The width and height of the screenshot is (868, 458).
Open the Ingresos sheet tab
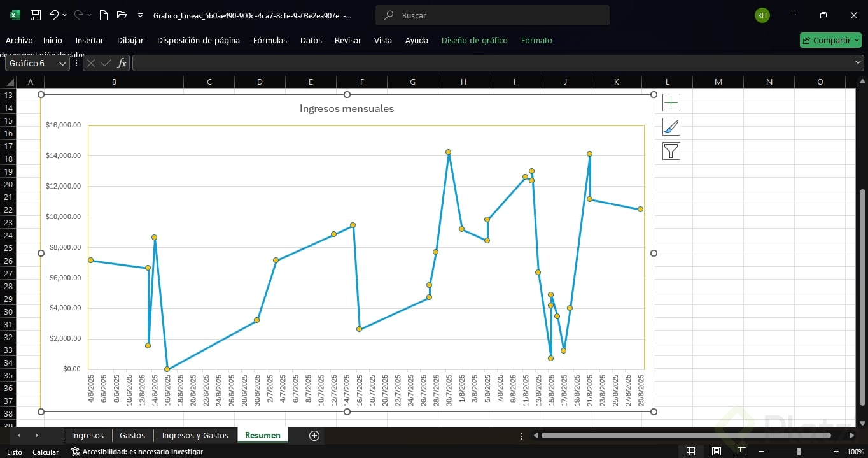88,436
